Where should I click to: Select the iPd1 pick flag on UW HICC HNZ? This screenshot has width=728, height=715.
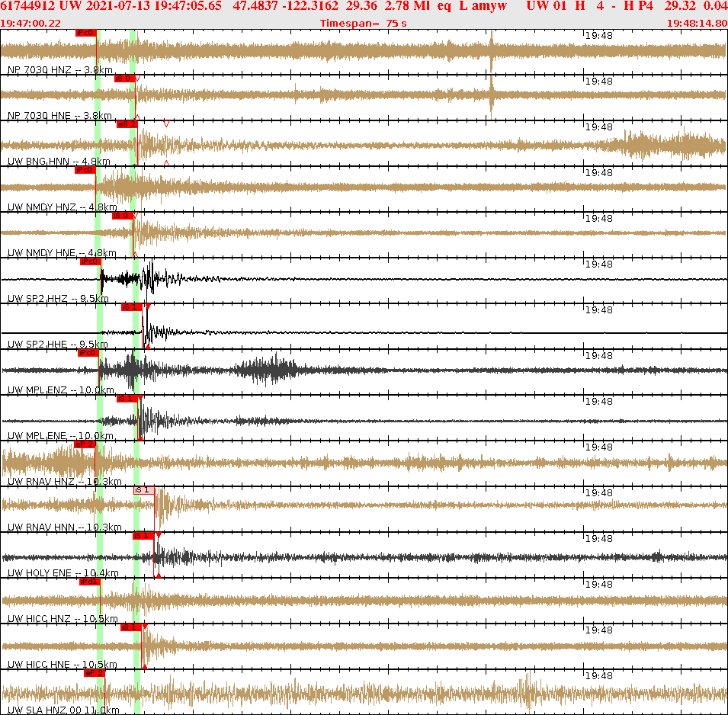(x=88, y=580)
